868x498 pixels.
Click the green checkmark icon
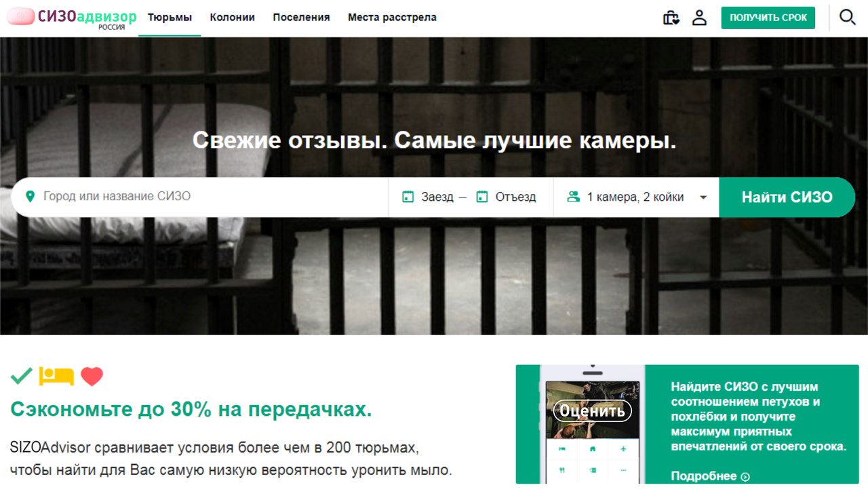click(22, 375)
